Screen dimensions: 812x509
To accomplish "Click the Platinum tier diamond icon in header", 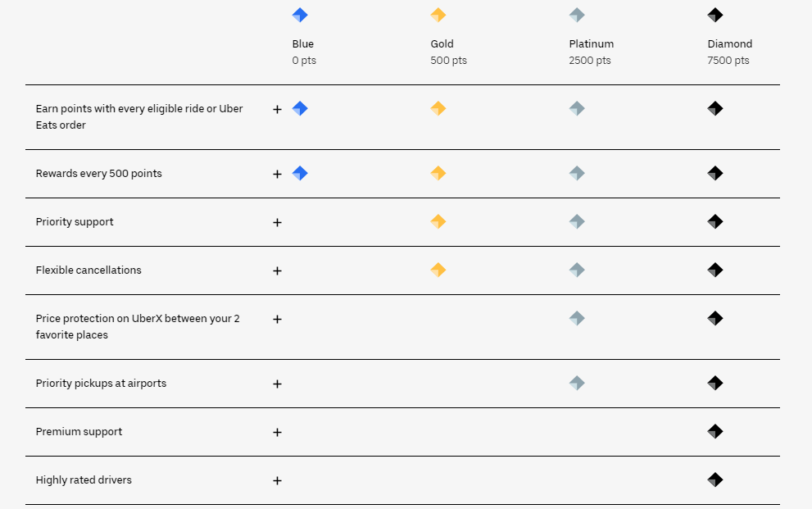I will coord(577,15).
